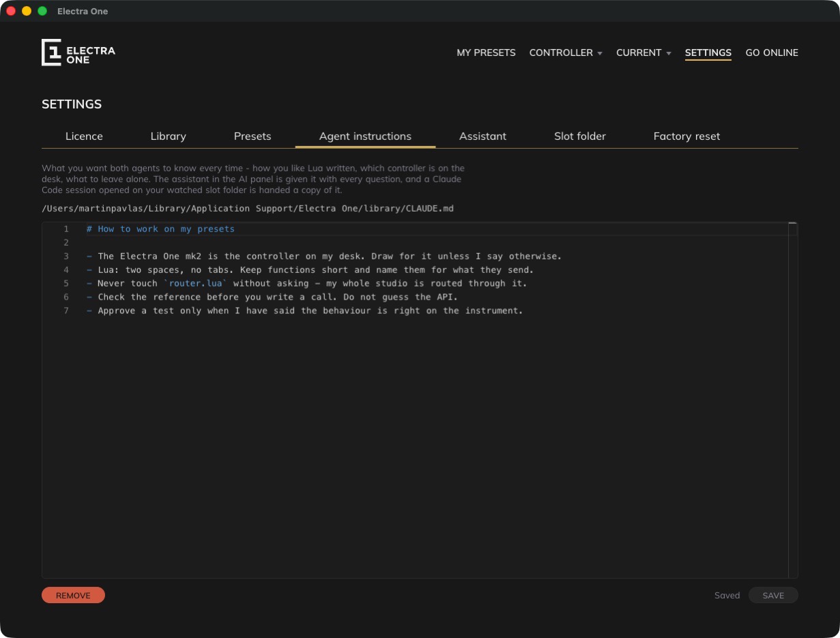
Task: Click line number 2 in the gutter
Action: [x=66, y=242]
